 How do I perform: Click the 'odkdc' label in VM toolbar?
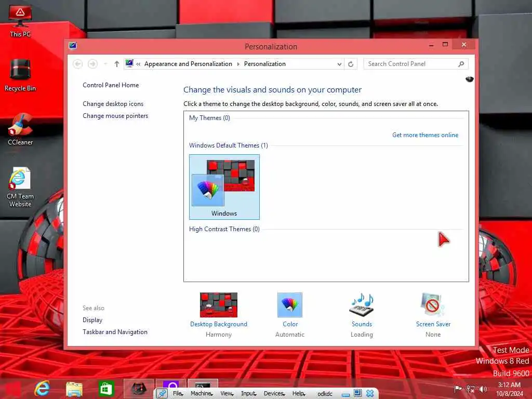point(325,394)
